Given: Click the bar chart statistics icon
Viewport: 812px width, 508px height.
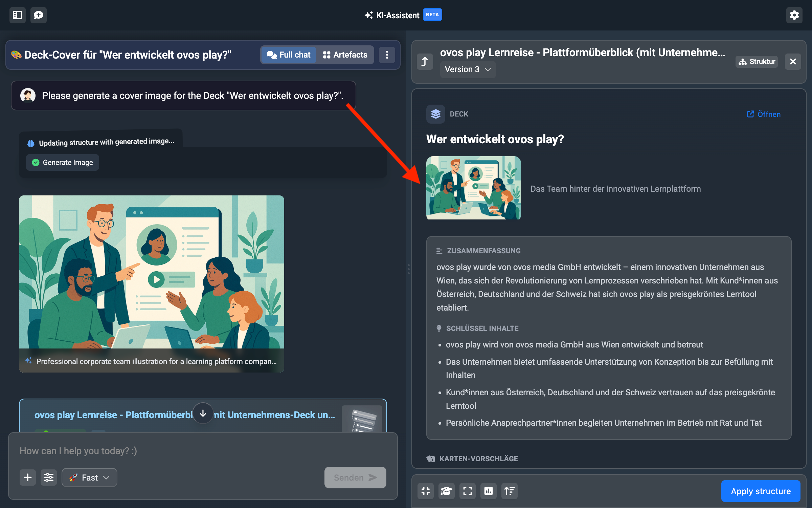Looking at the screenshot, I should pos(489,491).
